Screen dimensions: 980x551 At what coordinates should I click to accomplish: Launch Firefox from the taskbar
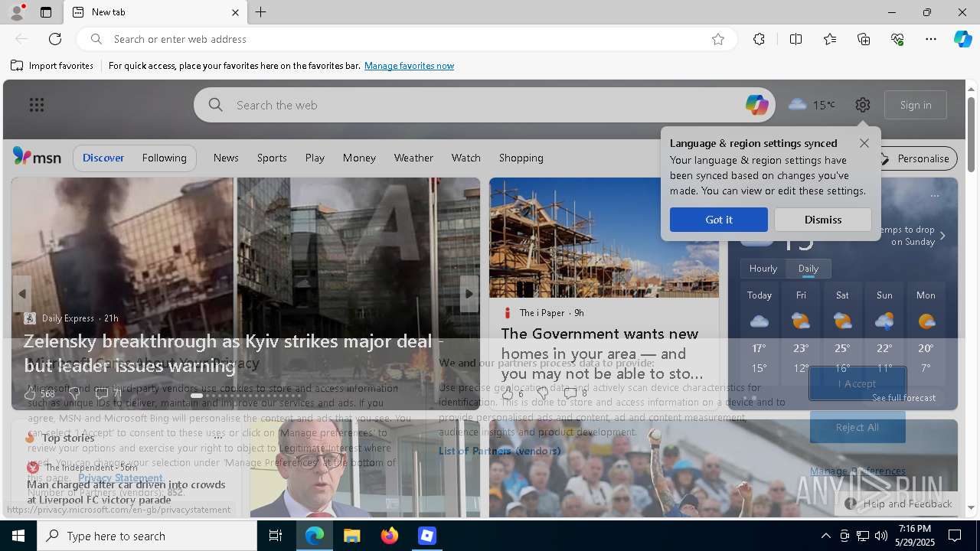(390, 536)
